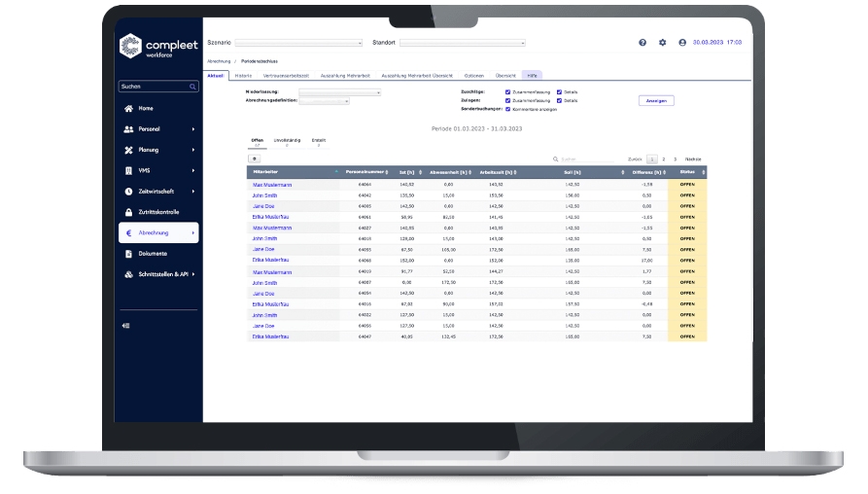This screenshot has width=868, height=494.
Task: Click the Schnittstellen & API icon
Action: point(128,274)
